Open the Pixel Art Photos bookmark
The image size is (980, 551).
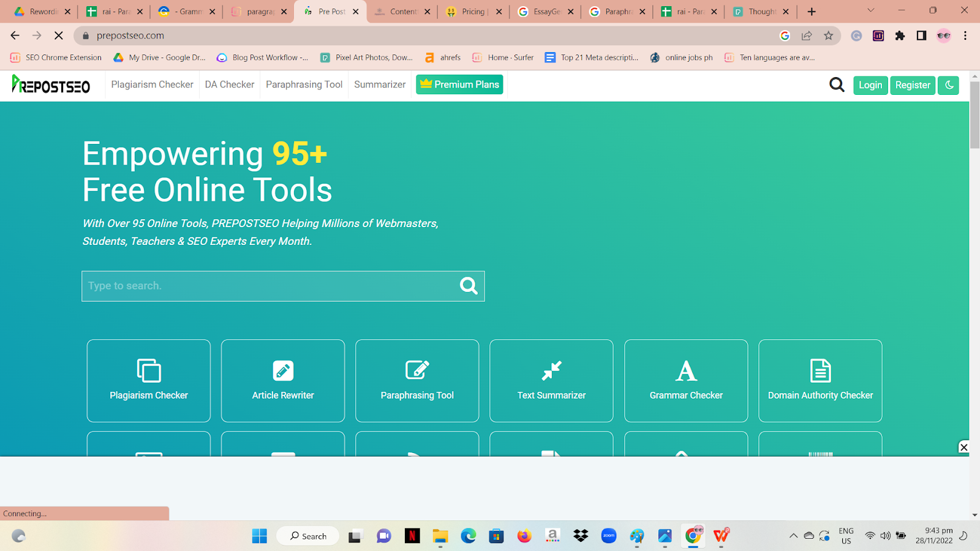(x=367, y=58)
